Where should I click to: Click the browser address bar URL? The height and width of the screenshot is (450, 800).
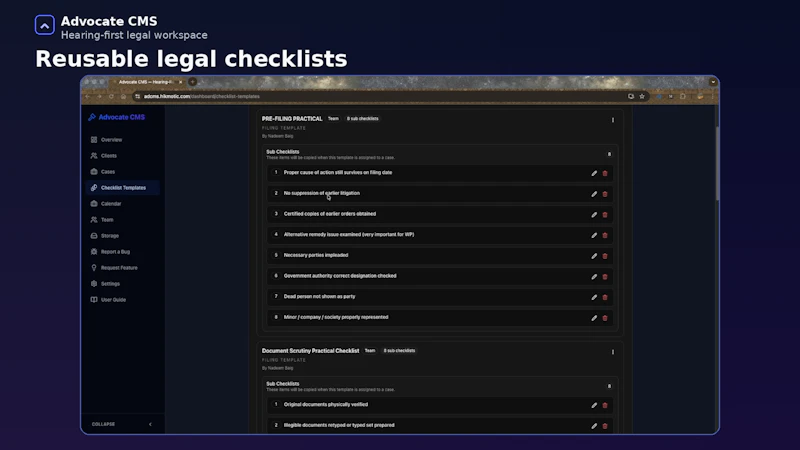(x=202, y=96)
